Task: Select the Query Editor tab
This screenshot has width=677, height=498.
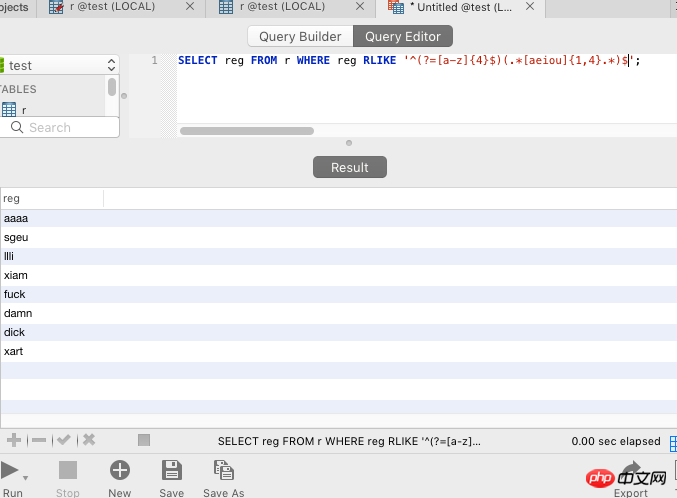Action: coord(403,37)
